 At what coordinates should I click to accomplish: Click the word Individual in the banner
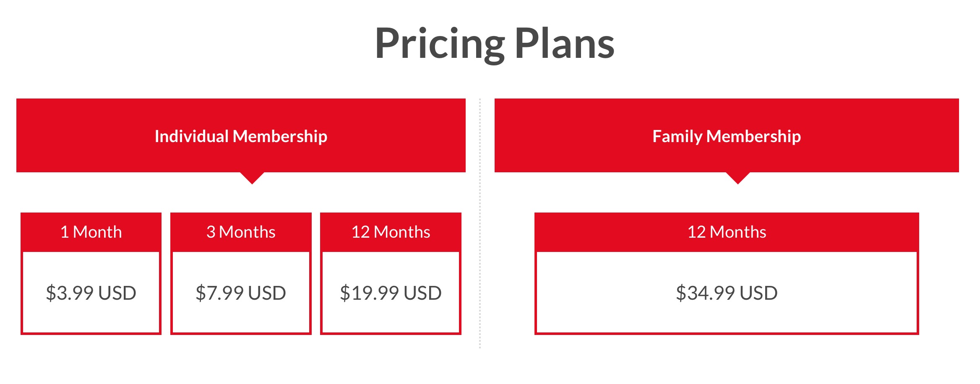click(x=191, y=136)
